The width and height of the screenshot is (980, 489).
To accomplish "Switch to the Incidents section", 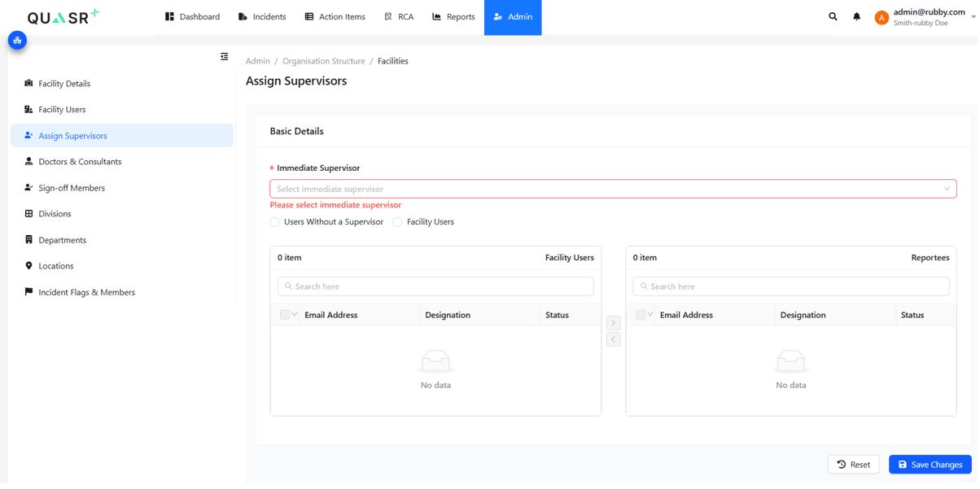I will pos(261,16).
